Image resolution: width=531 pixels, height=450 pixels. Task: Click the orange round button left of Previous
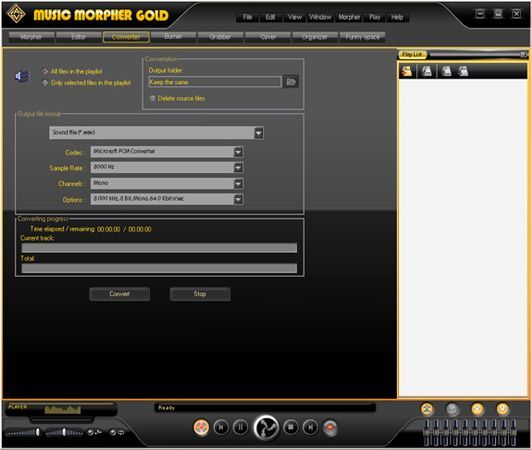coord(201,427)
